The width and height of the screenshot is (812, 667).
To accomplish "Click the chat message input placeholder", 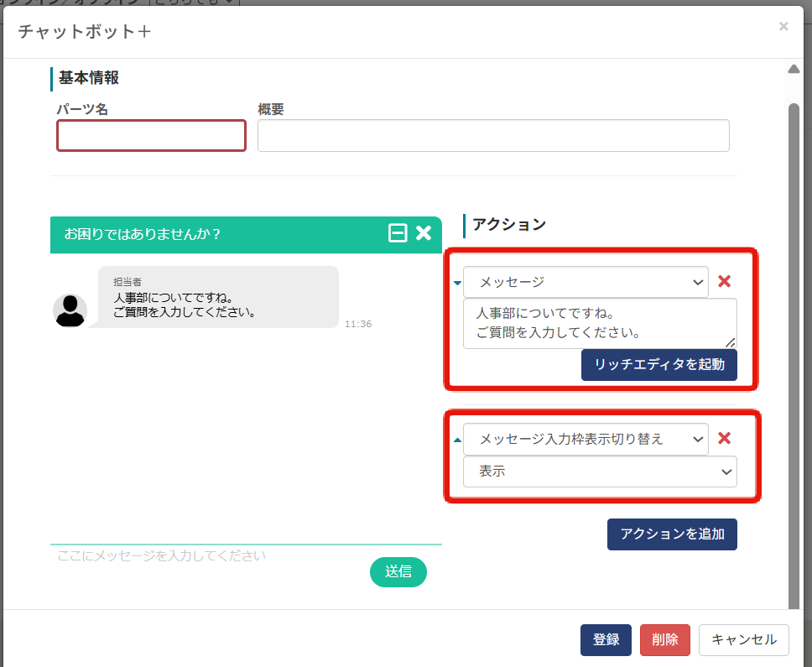I will 161,555.
